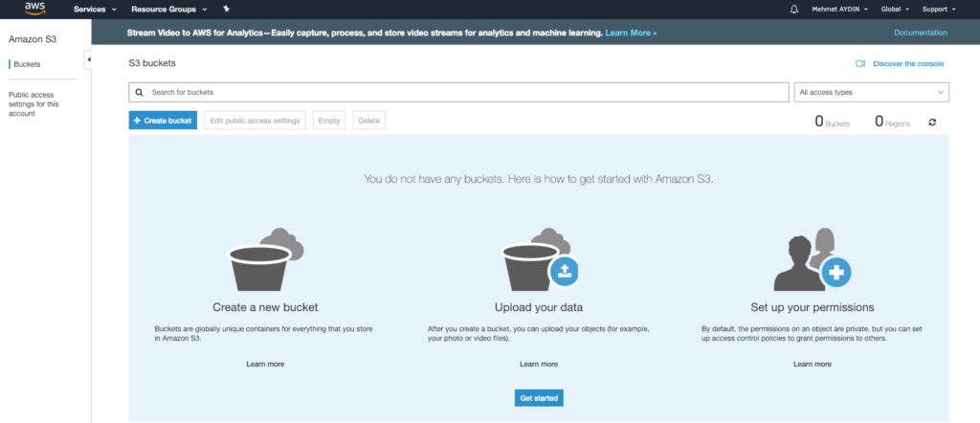Open the Learn More banner link
The width and height of the screenshot is (980, 423).
[631, 33]
